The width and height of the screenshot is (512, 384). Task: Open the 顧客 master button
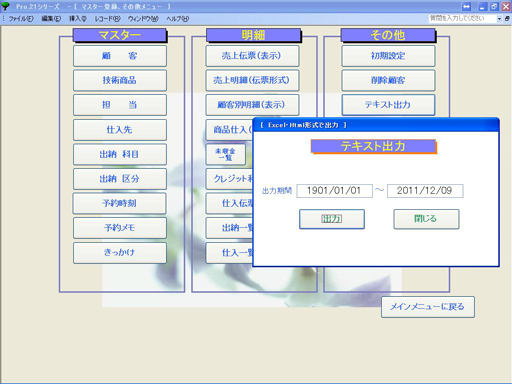(120, 56)
